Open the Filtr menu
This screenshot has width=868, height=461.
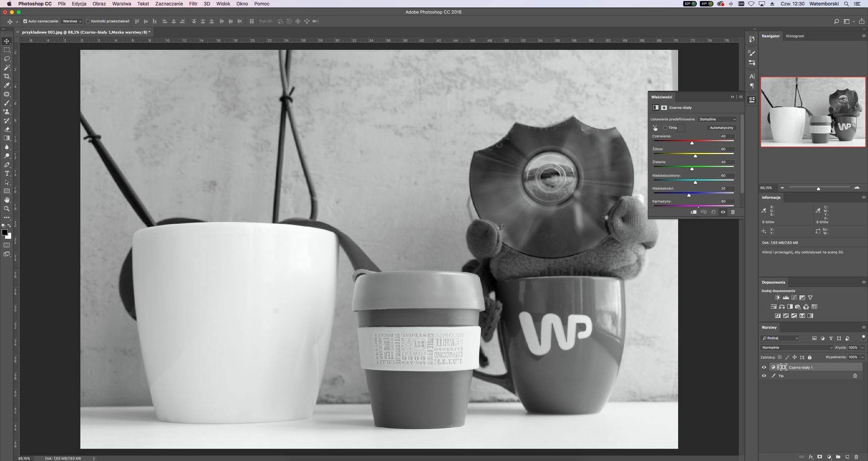(193, 4)
